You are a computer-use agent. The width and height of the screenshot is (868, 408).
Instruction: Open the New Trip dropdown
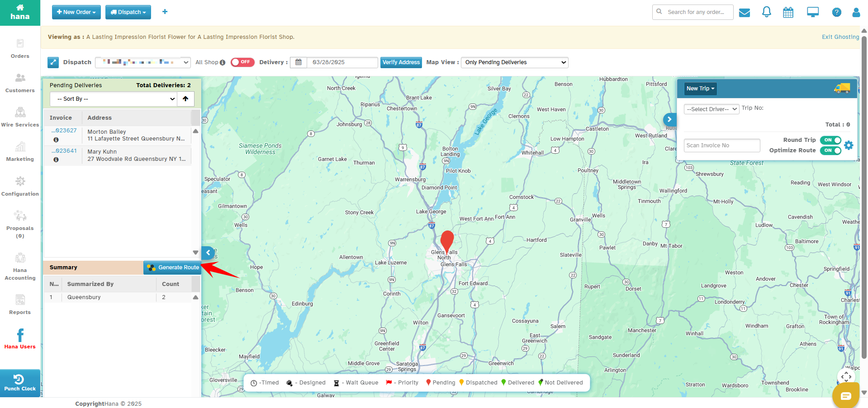[x=700, y=89]
